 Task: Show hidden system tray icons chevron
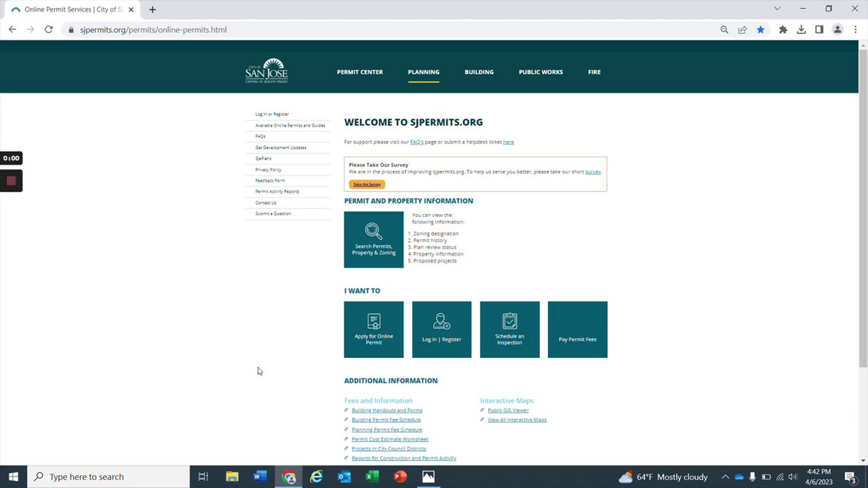click(x=725, y=476)
